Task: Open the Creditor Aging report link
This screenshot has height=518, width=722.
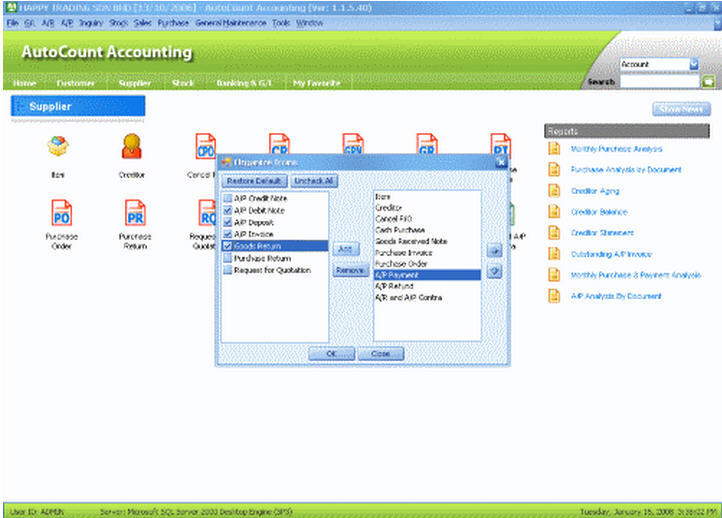Action: [595, 191]
